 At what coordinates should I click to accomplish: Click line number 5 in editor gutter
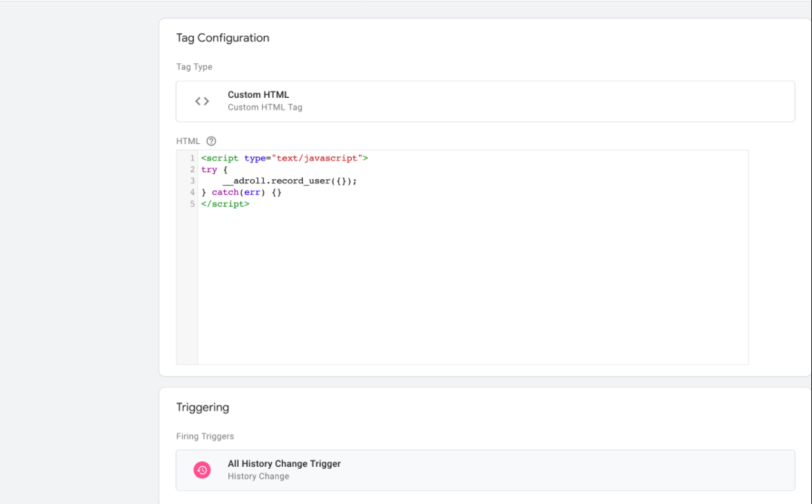pos(192,204)
